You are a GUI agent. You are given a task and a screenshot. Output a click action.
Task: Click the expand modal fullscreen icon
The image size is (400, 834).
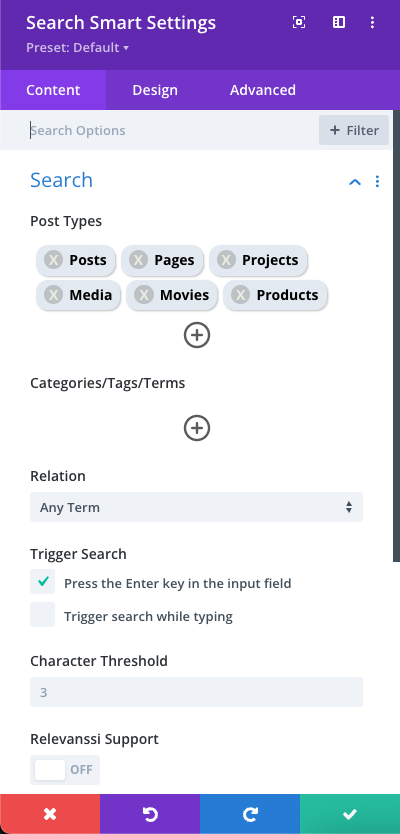point(299,22)
